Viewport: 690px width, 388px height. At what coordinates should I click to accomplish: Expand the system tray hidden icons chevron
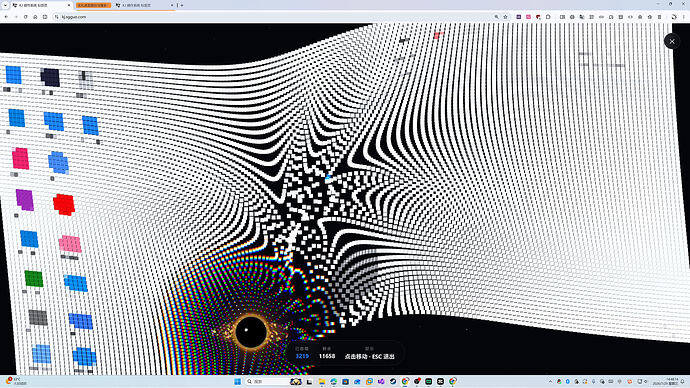[550, 381]
